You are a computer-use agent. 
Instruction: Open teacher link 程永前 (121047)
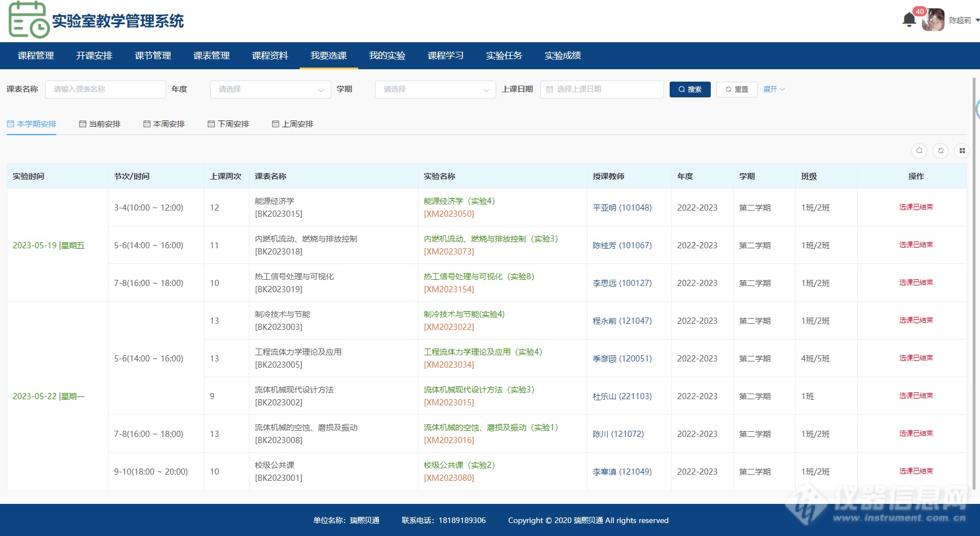click(622, 321)
